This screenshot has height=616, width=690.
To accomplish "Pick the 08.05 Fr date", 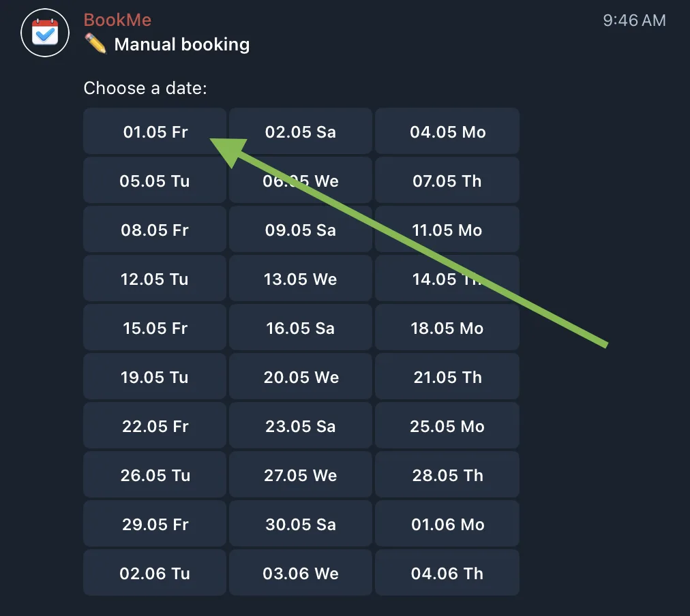I will point(155,229).
